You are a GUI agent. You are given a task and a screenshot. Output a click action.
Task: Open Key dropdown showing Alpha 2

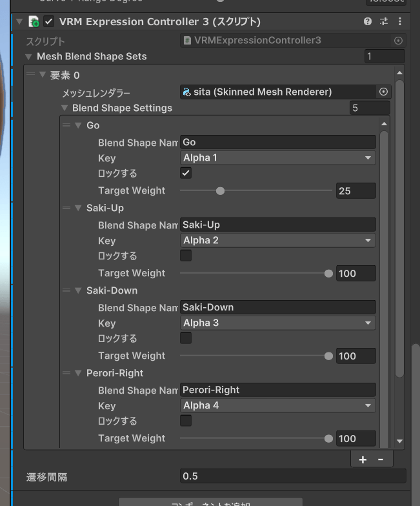click(277, 240)
